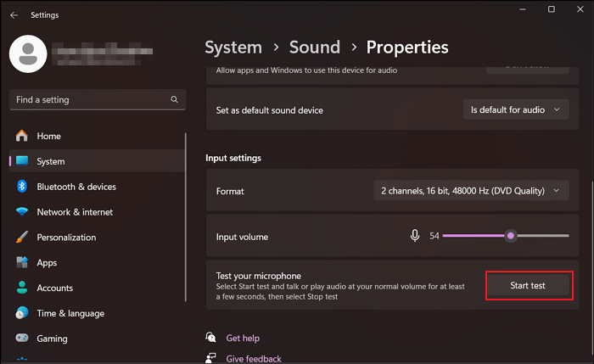Click the Accounts person icon
Viewport: 594px width, 364px height.
point(21,288)
